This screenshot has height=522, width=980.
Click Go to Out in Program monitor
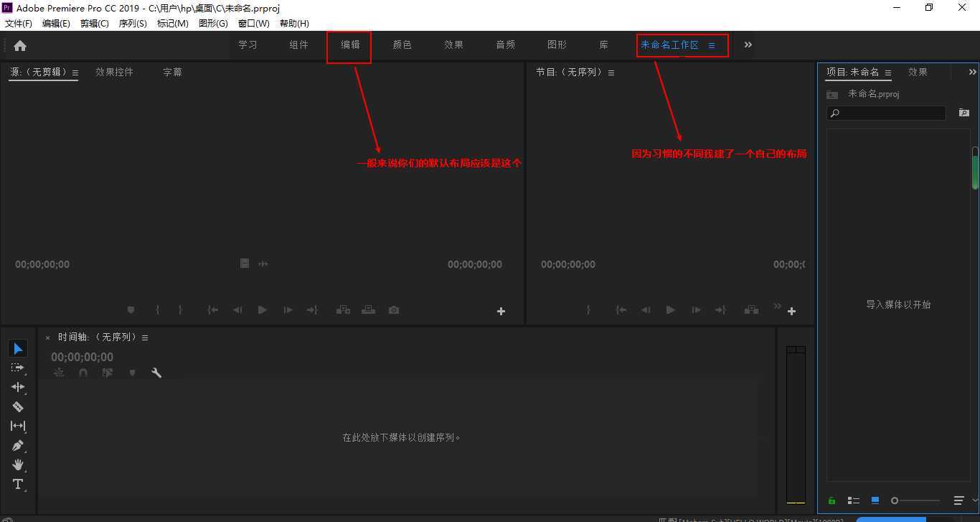coord(720,310)
